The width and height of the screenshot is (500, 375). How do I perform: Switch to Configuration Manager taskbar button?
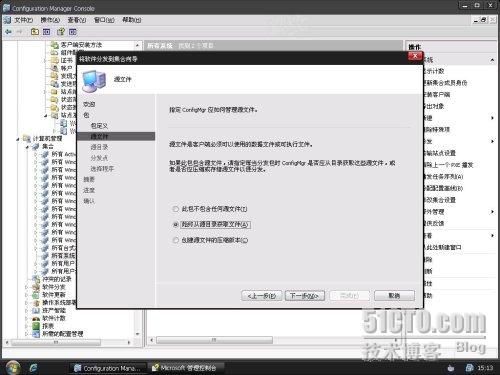pos(109,368)
